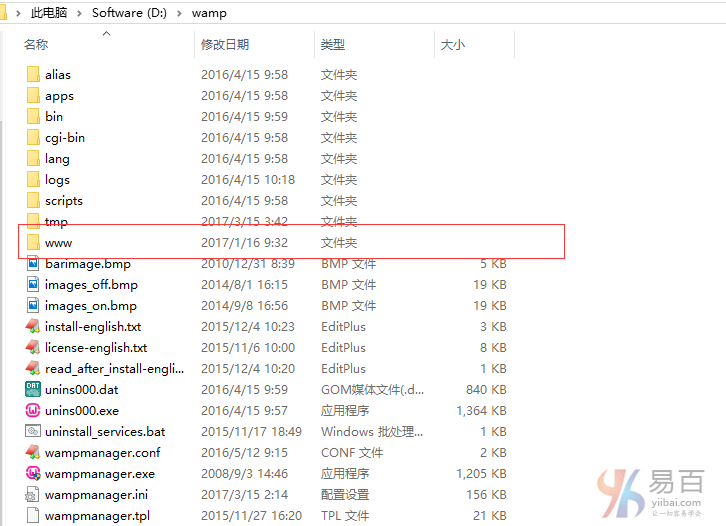Select the uninstall_services.bat file icon
Viewport: 726px width, 526px height.
click(32, 432)
